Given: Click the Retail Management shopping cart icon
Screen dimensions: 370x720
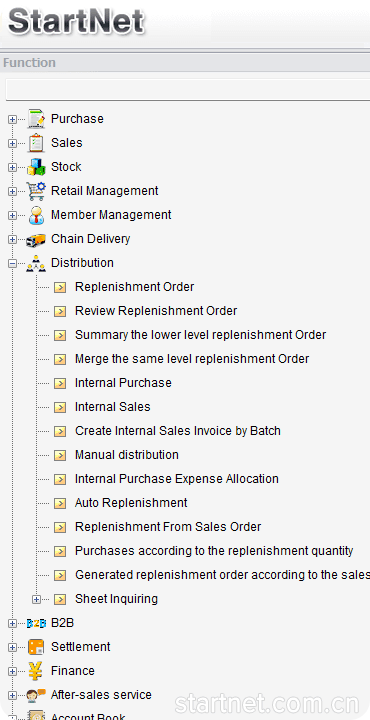Looking at the screenshot, I should point(36,191).
